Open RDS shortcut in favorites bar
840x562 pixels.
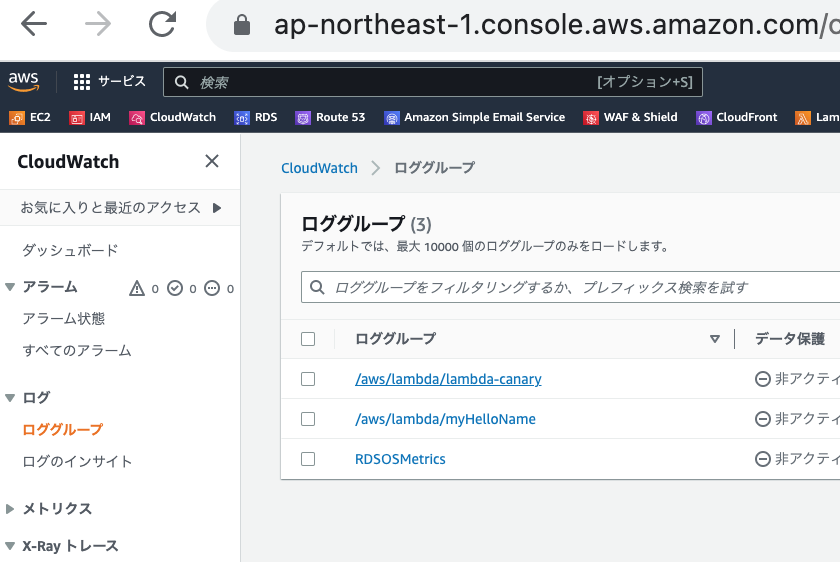coord(256,117)
